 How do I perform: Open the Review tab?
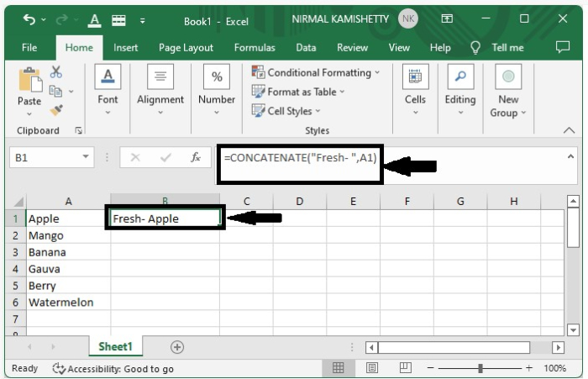click(x=352, y=48)
